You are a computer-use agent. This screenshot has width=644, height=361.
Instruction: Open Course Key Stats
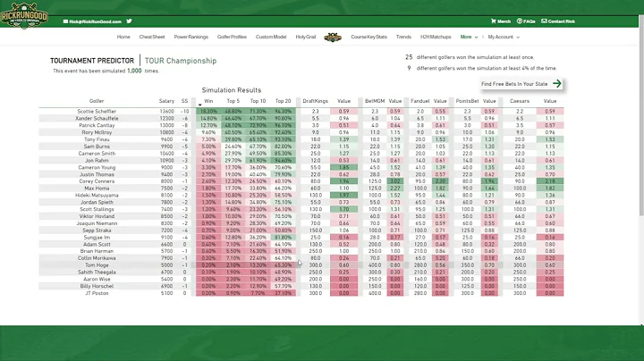369,37
